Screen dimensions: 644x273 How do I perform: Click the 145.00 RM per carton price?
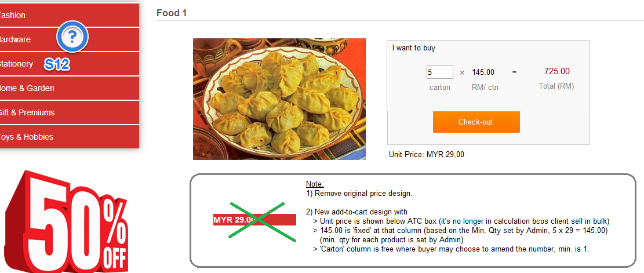(483, 72)
